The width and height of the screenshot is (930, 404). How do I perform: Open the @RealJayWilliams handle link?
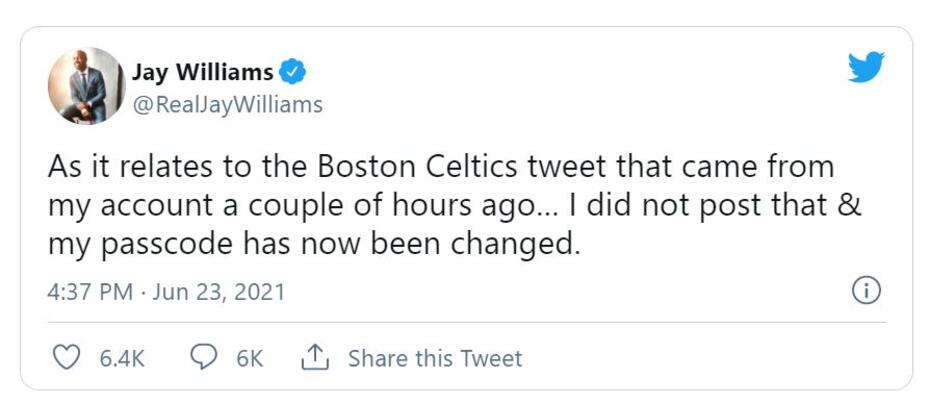pos(227,104)
